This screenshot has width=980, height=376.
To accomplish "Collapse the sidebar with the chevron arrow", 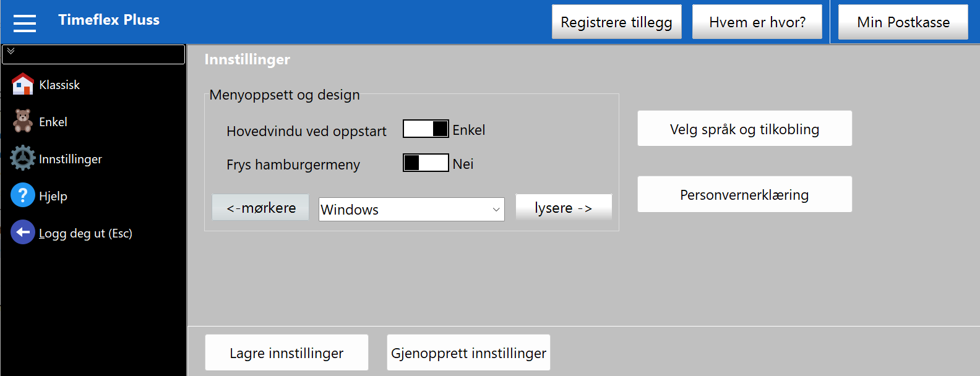I will [11, 51].
